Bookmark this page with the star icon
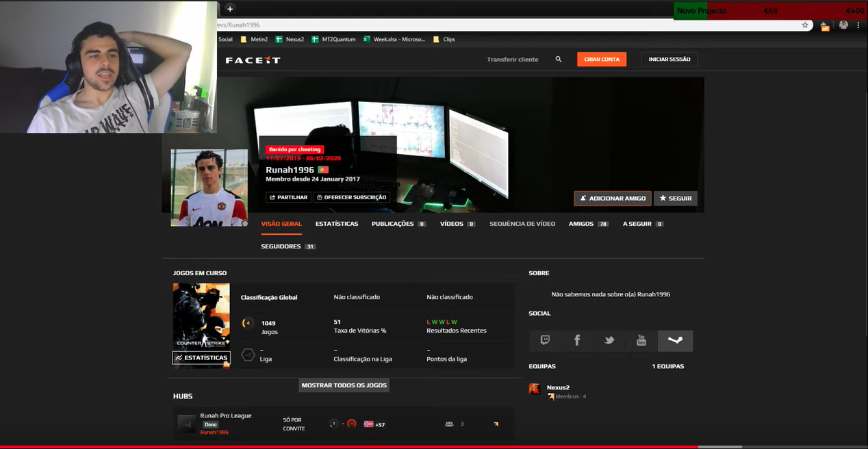868x449 pixels. [805, 25]
